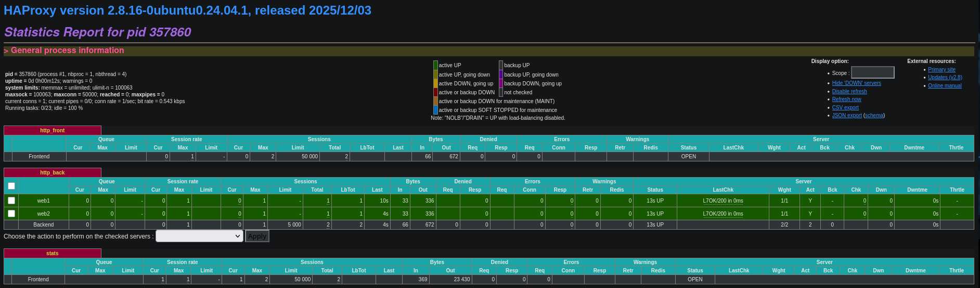
Task: Open the Updates (v2.8) link
Action: point(945,77)
